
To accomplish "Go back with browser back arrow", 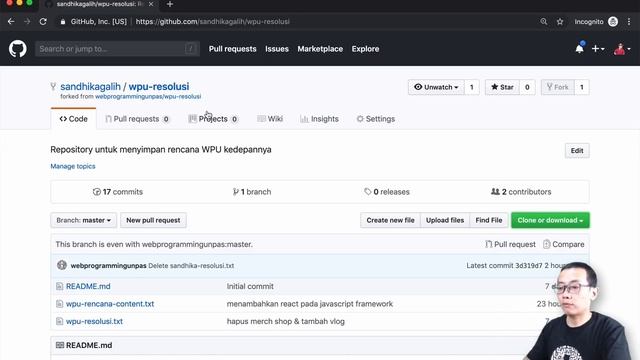I will pos(11,22).
